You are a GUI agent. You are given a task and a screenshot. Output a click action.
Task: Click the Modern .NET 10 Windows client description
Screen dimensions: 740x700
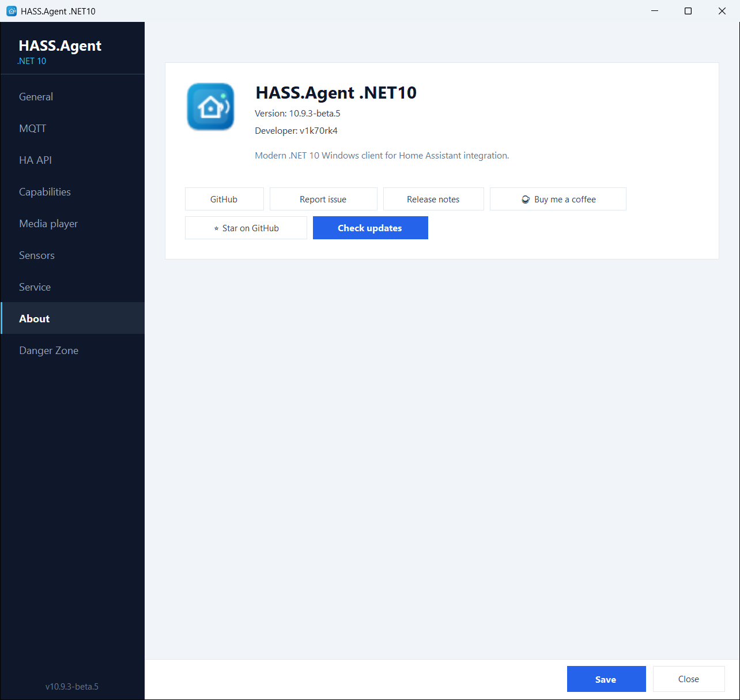pos(382,156)
